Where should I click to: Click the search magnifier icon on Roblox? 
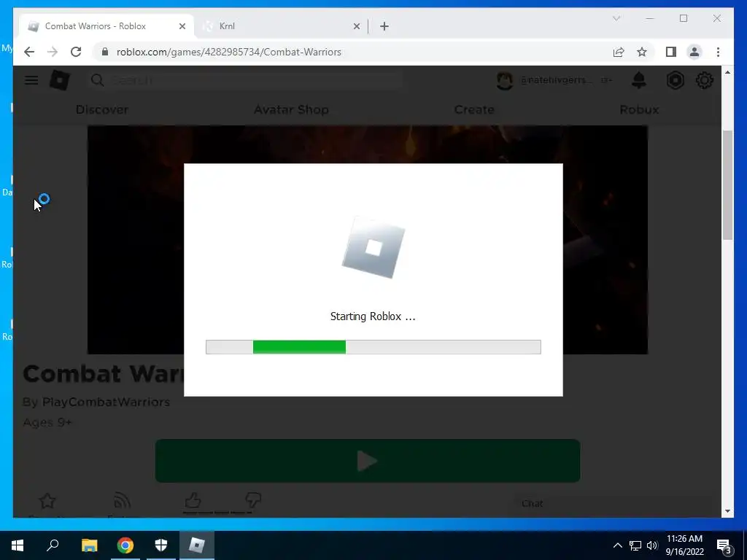[x=97, y=80]
